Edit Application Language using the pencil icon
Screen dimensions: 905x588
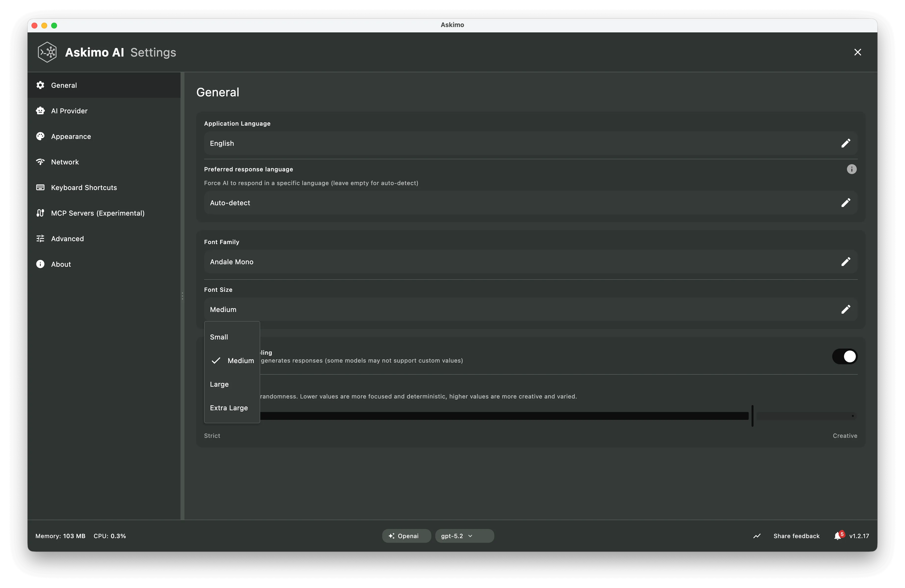click(846, 143)
